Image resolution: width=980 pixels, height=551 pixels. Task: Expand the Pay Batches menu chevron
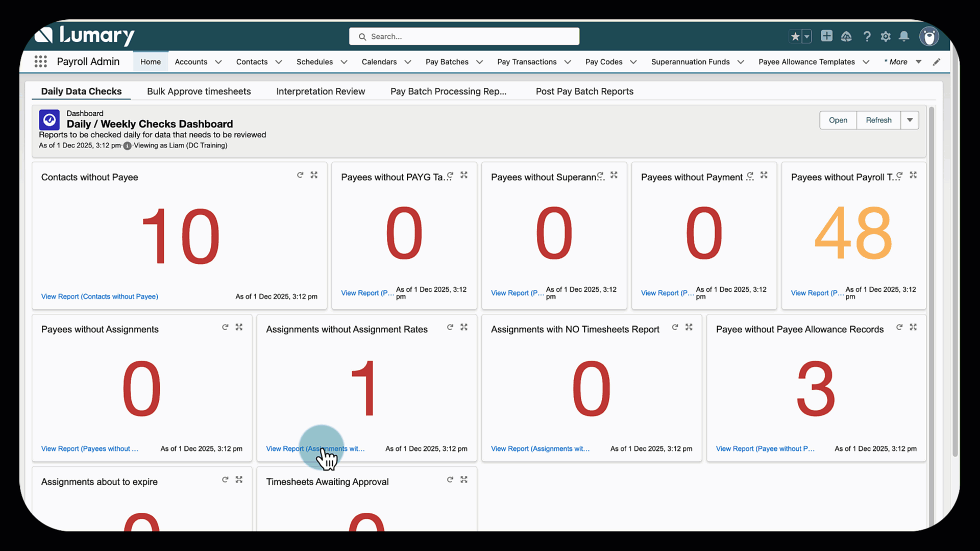tap(479, 62)
